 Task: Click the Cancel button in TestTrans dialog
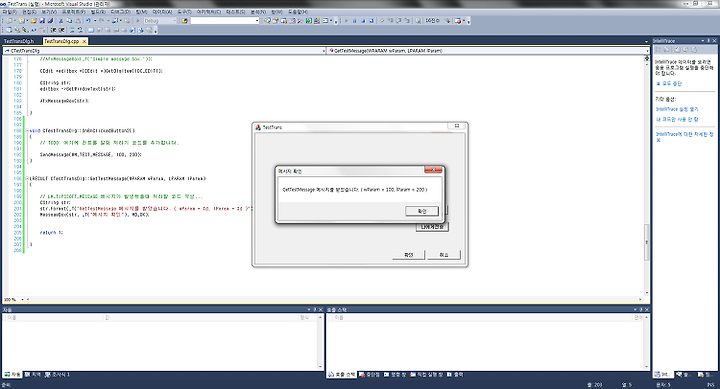(x=444, y=255)
